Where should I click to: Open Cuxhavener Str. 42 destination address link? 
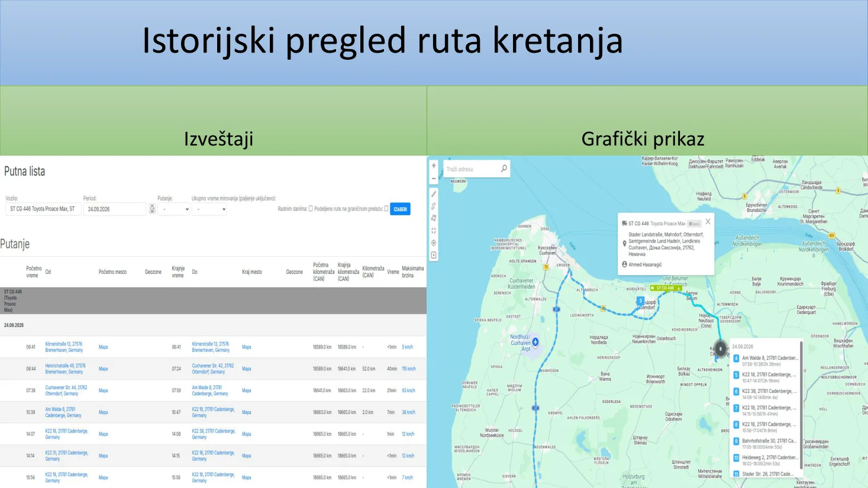pyautogui.click(x=213, y=369)
